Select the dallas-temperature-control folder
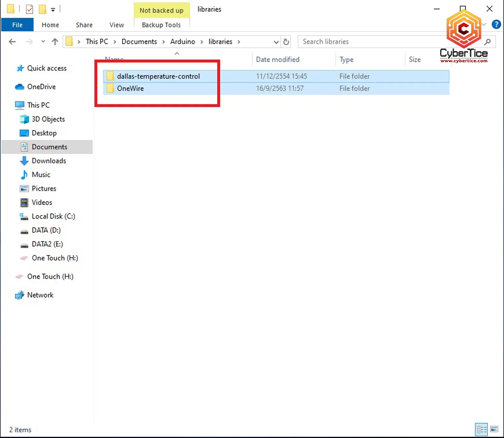 click(x=158, y=76)
